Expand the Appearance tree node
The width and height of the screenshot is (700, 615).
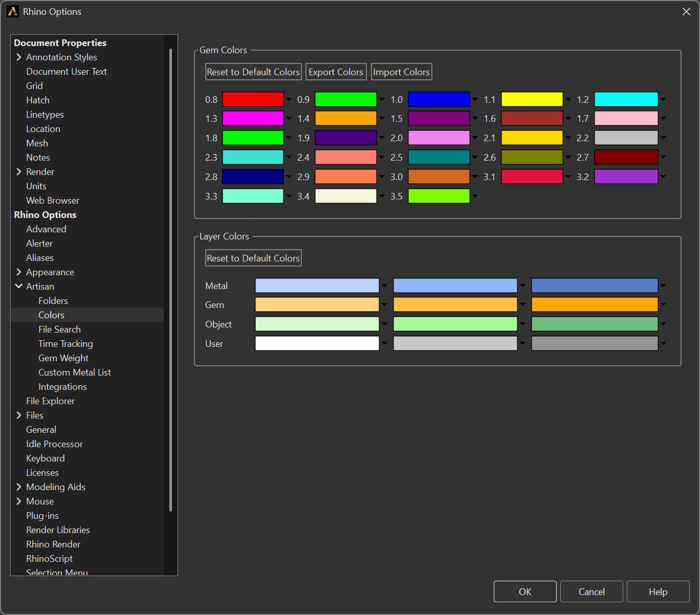point(19,272)
